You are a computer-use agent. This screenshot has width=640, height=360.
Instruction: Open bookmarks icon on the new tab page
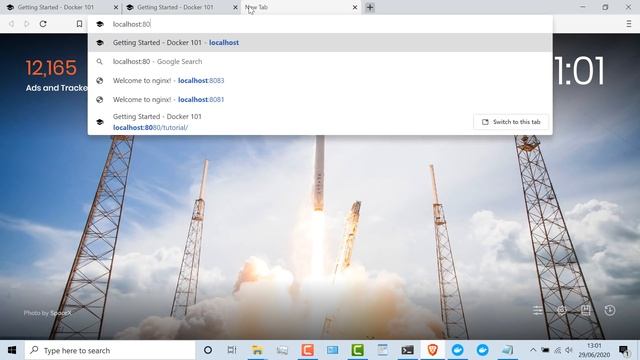tap(586, 310)
